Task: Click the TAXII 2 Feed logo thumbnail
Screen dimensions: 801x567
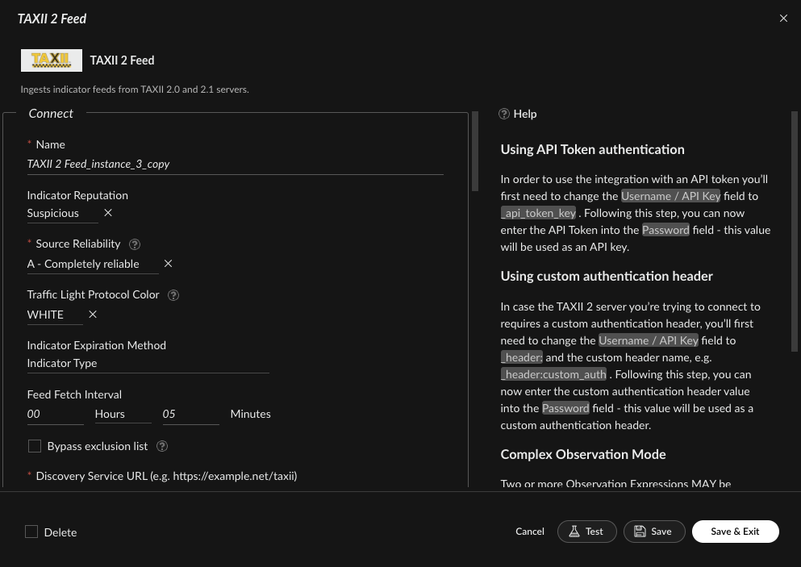Action: [51, 60]
